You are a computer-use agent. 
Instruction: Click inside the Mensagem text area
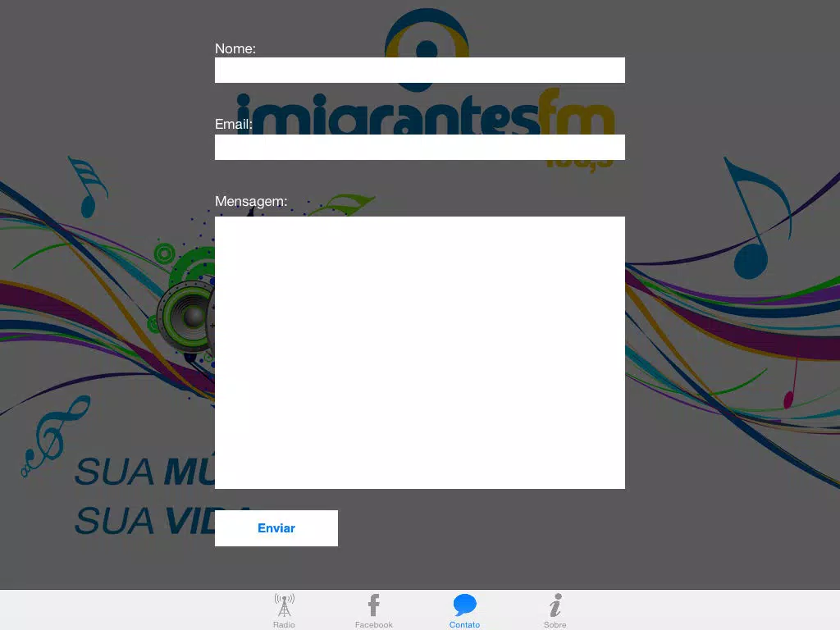419,353
